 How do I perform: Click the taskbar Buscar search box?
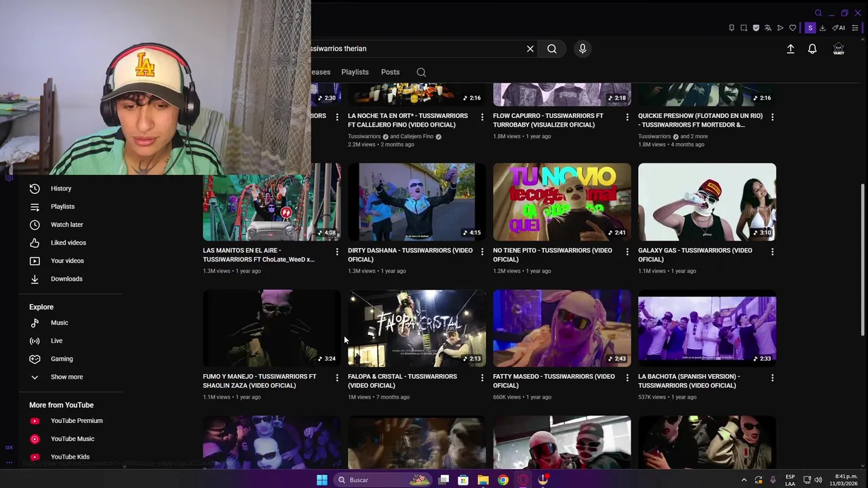[x=383, y=480]
